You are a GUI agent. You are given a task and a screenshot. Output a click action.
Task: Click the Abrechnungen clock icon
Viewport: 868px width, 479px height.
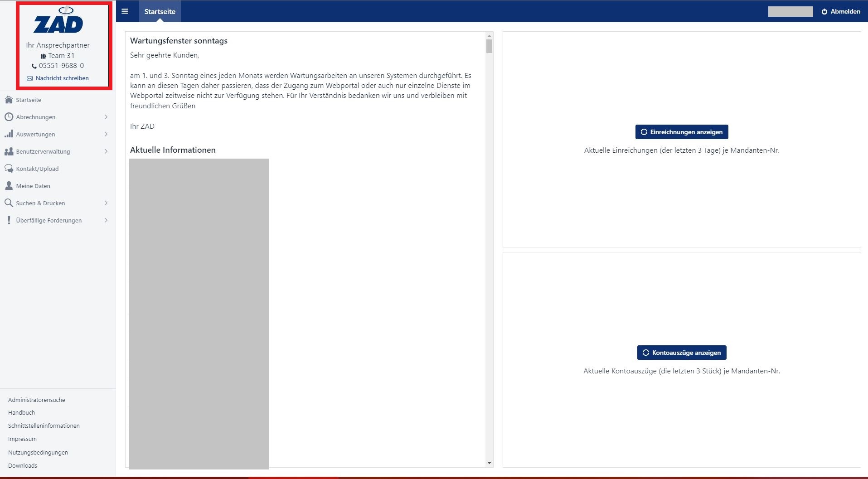(x=9, y=117)
